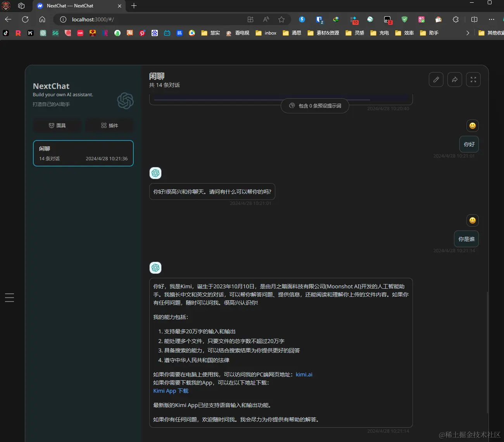This screenshot has width=504, height=442.
Task: Open the 效率 bookmarks folder
Action: click(404, 33)
